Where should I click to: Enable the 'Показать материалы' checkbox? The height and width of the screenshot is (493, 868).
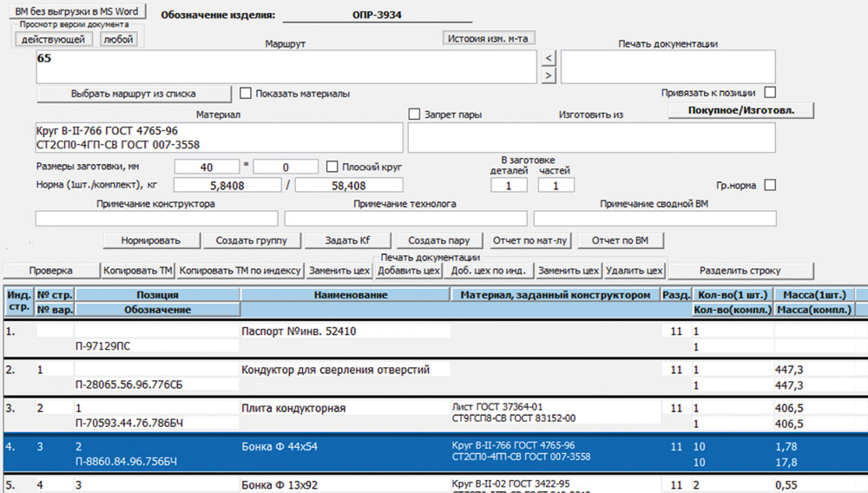[246, 93]
